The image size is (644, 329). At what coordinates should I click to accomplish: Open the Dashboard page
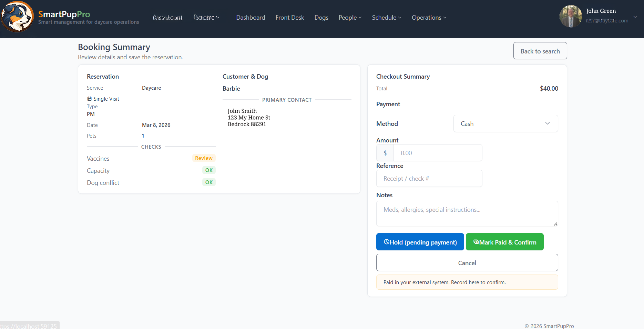pos(251,18)
